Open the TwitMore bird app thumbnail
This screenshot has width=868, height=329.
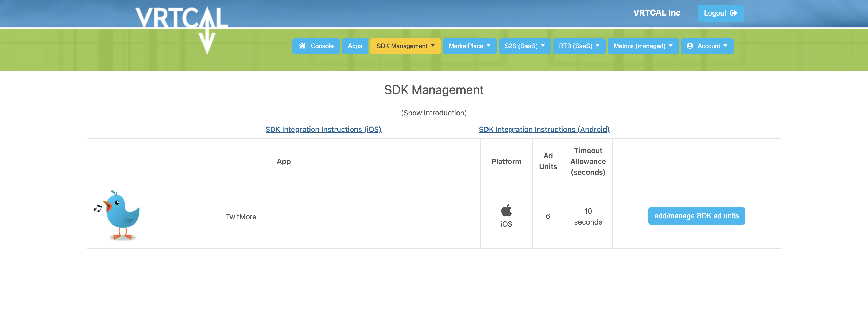(x=117, y=216)
